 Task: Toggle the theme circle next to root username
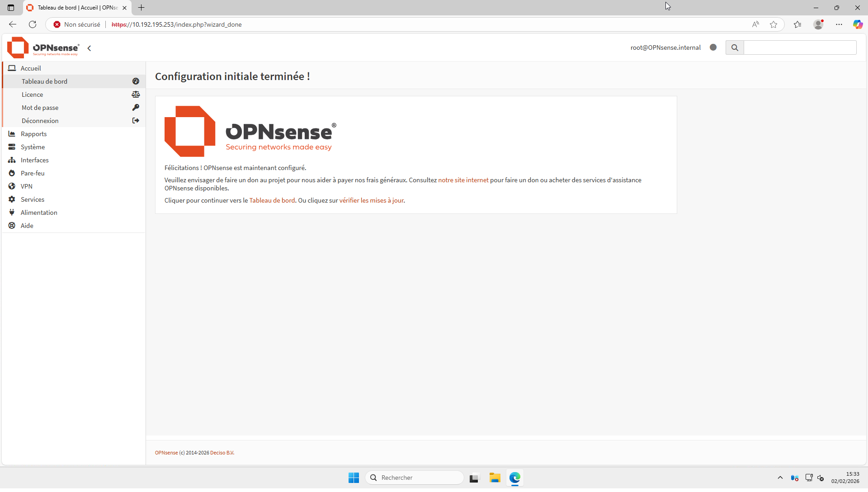point(713,47)
